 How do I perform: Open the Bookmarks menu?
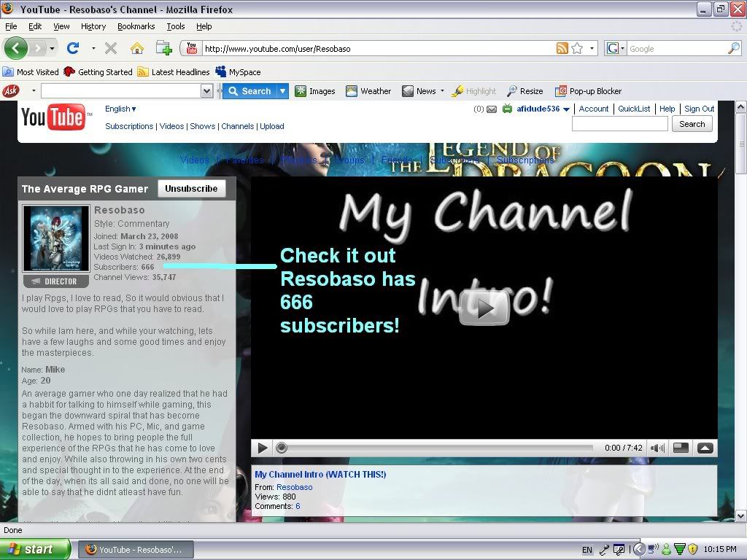[136, 26]
